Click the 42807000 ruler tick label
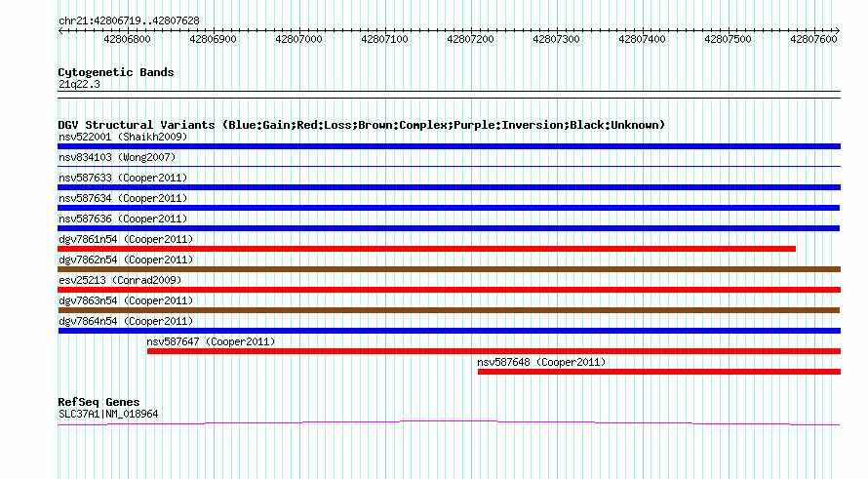The width and height of the screenshot is (868, 479). [298, 39]
